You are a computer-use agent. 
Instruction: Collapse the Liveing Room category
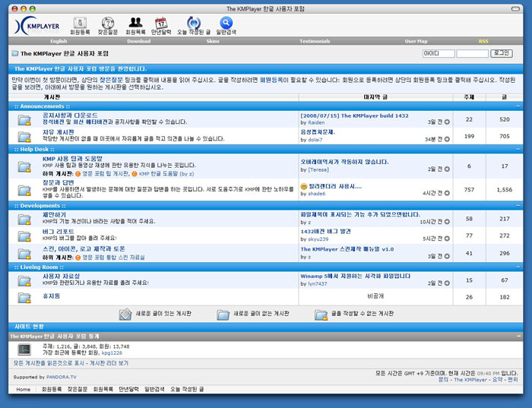pyautogui.click(x=518, y=267)
